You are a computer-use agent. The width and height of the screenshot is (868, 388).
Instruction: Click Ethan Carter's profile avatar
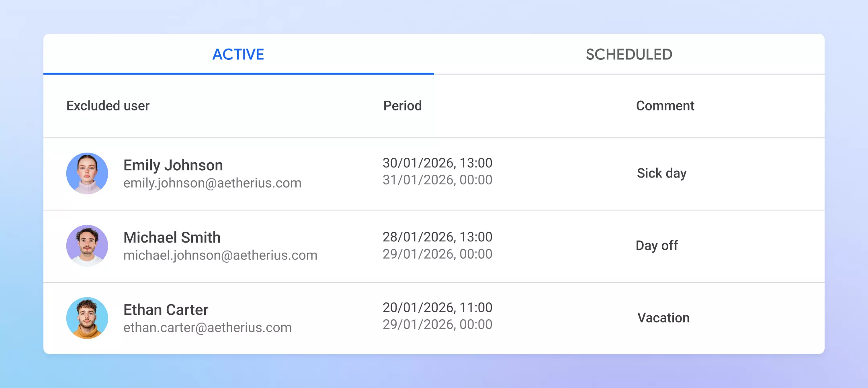pyautogui.click(x=87, y=318)
